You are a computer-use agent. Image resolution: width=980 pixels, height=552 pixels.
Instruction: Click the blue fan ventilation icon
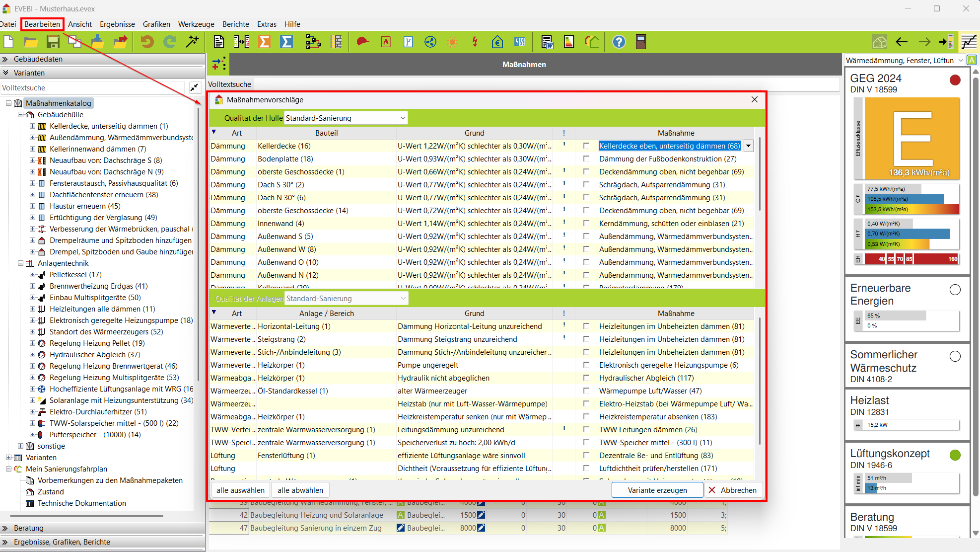(430, 42)
